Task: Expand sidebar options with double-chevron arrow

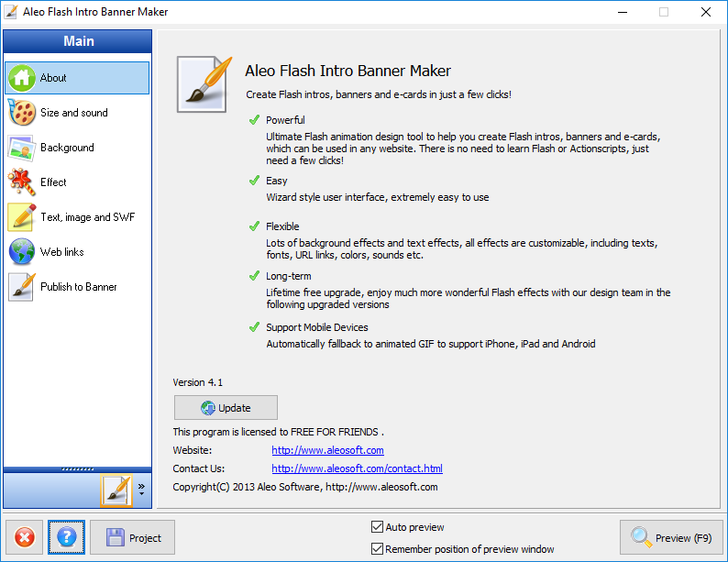Action: [141, 489]
